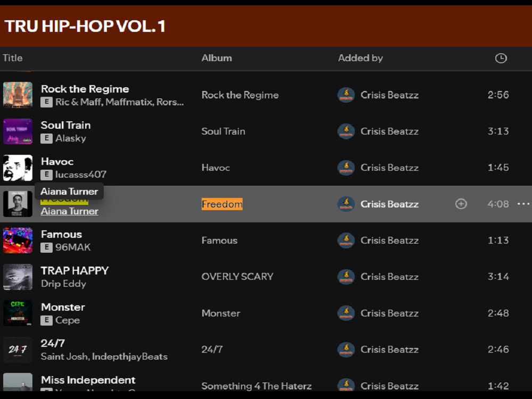Image resolution: width=532 pixels, height=399 pixels.
Task: Click the TRU HIP-HOP VOL. 1 playlist title
Action: (x=85, y=26)
